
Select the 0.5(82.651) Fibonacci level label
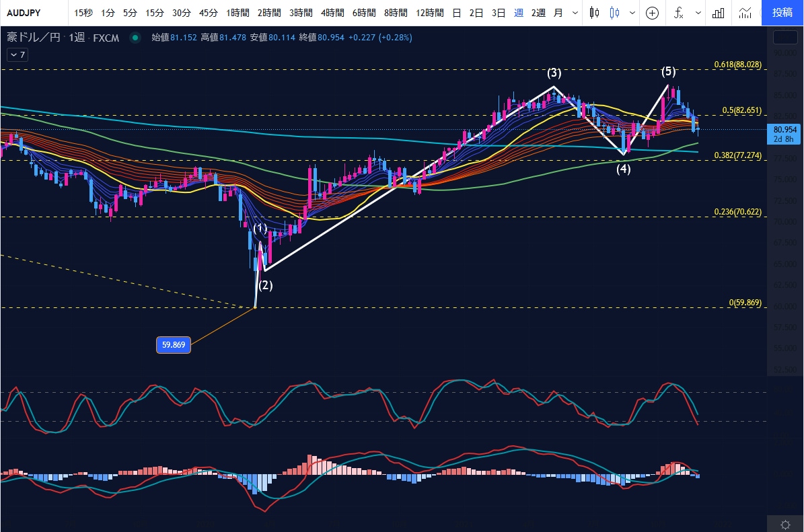[741, 110]
